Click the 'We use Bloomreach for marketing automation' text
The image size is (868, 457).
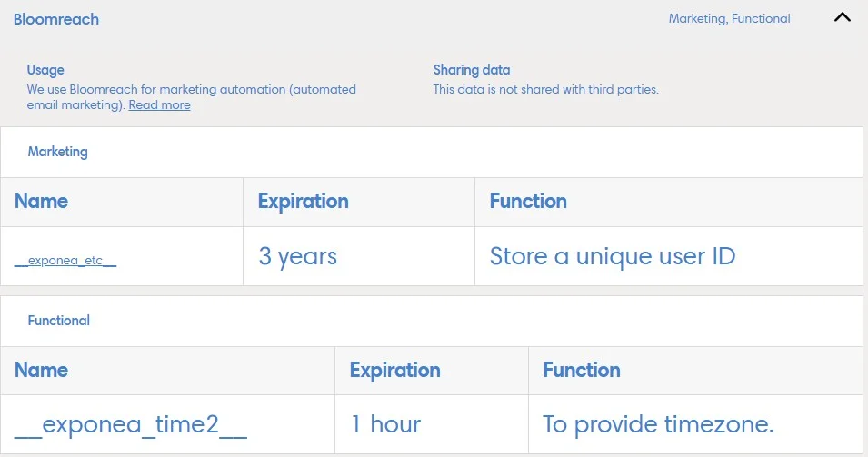156,90
